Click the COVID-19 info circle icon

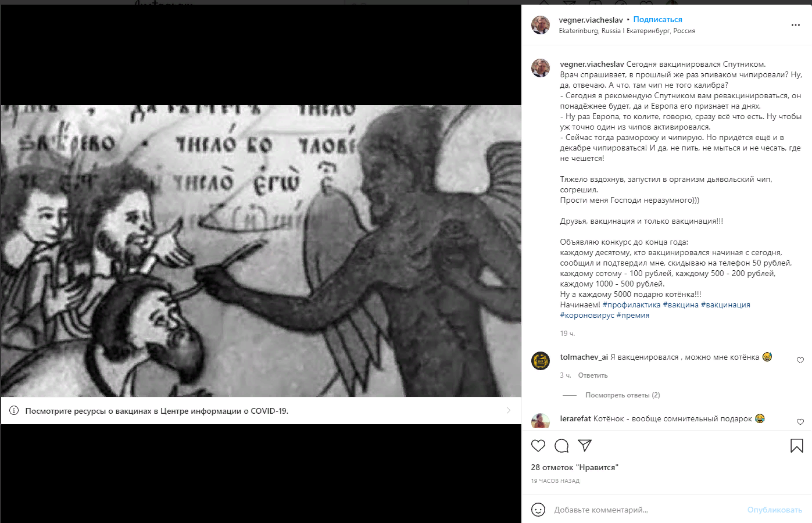pos(14,411)
